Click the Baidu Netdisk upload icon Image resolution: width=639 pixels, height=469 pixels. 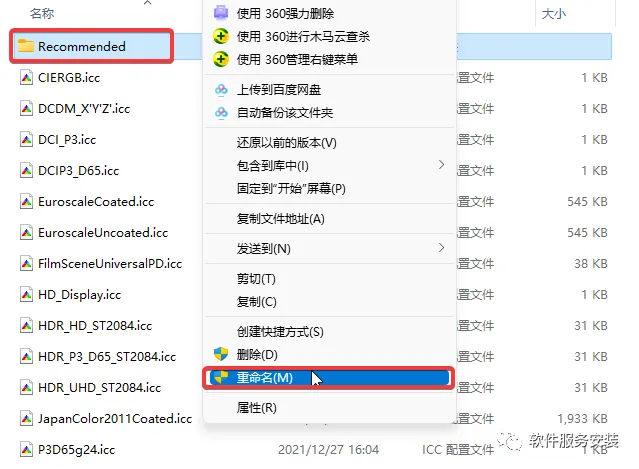221,90
